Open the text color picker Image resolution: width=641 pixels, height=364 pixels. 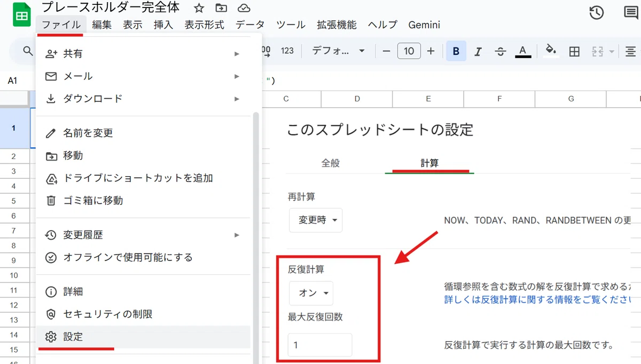[523, 51]
